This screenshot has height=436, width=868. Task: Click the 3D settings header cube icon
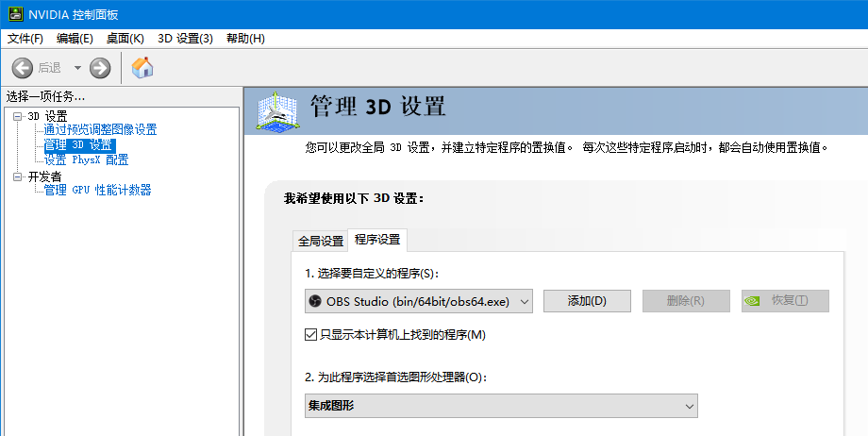pyautogui.click(x=277, y=111)
